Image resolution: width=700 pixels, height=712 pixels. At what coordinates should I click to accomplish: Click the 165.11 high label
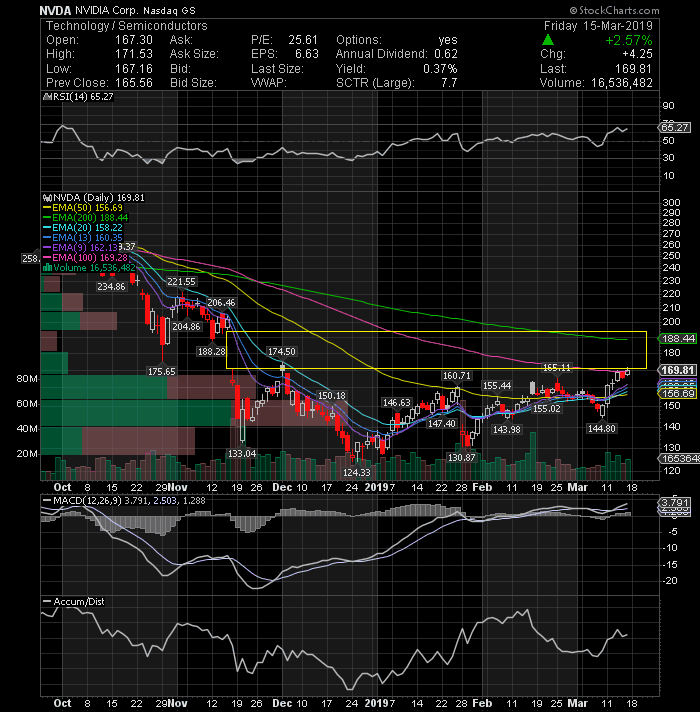coord(557,367)
